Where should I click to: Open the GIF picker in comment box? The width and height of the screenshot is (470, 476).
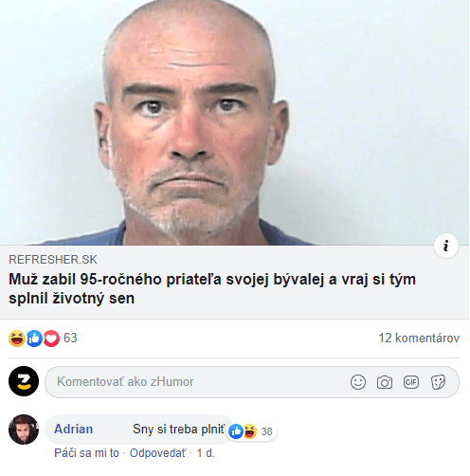(411, 382)
